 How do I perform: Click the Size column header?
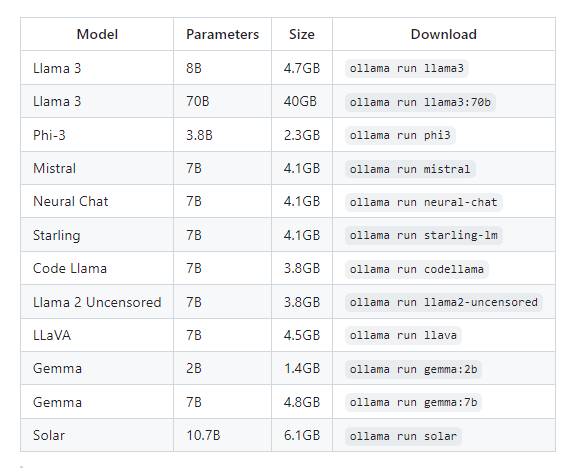302,34
